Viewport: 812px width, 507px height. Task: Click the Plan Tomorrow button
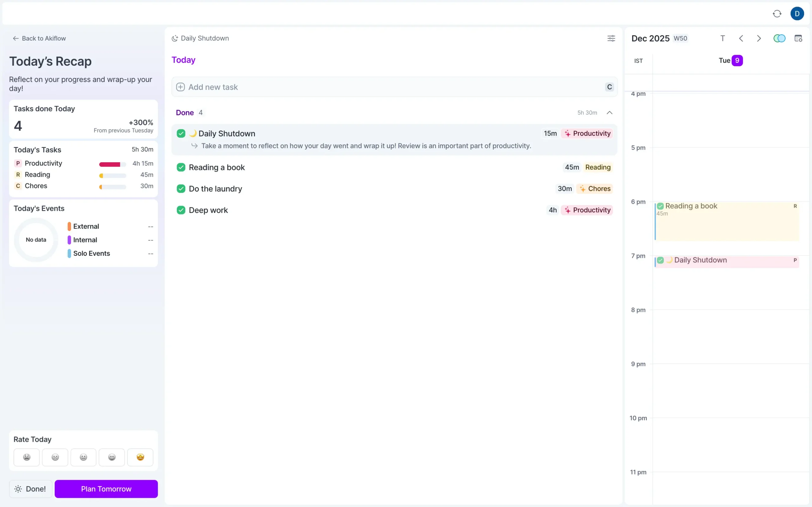pyautogui.click(x=106, y=489)
